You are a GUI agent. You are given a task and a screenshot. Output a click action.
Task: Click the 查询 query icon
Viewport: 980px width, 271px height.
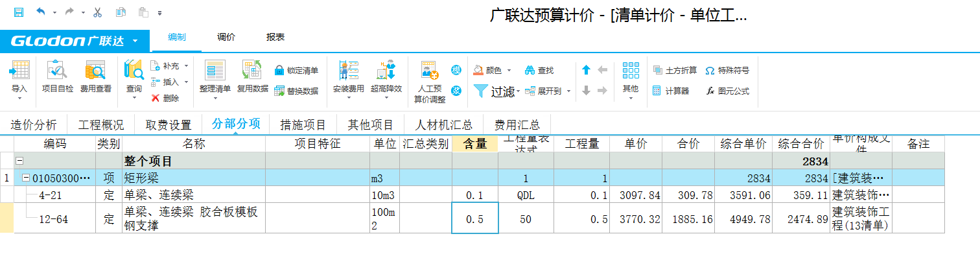134,70
